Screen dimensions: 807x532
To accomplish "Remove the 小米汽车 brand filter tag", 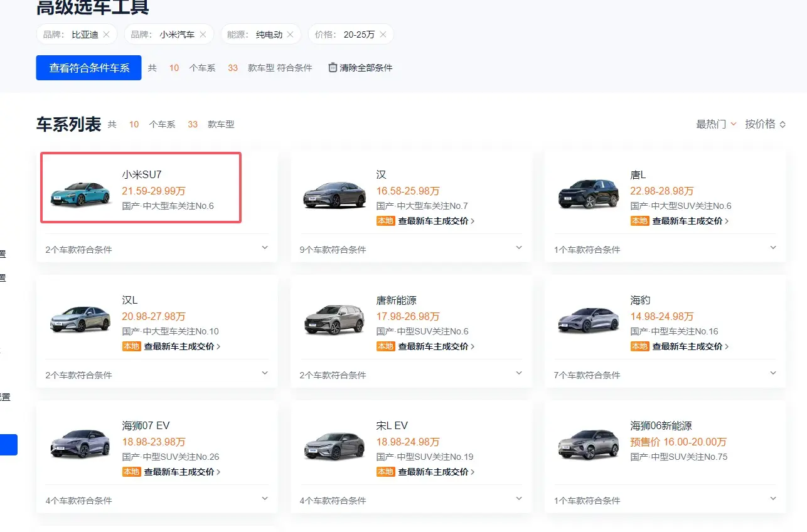I will pos(203,35).
